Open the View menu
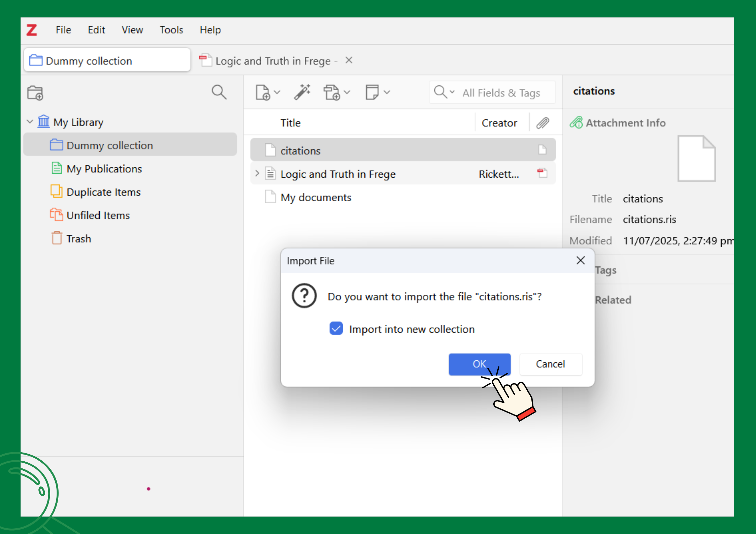This screenshot has width=756, height=534. click(x=132, y=30)
